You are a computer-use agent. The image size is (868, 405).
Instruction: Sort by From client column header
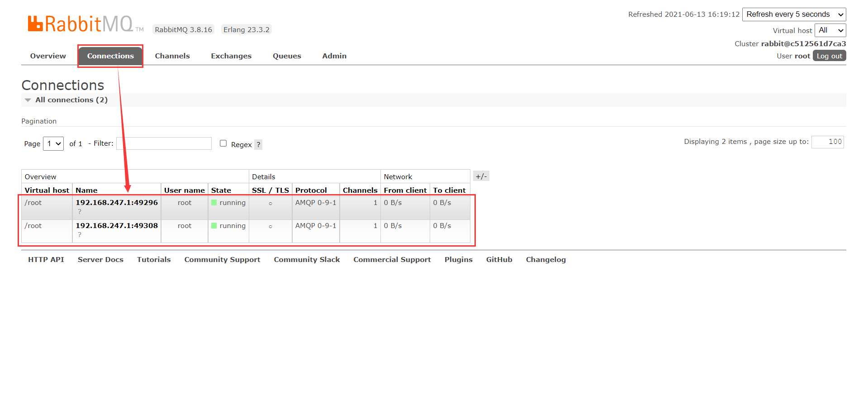[x=405, y=191]
